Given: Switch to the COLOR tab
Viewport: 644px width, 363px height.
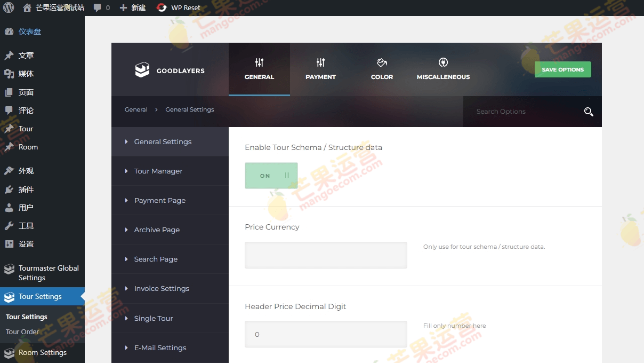Looking at the screenshot, I should (382, 69).
